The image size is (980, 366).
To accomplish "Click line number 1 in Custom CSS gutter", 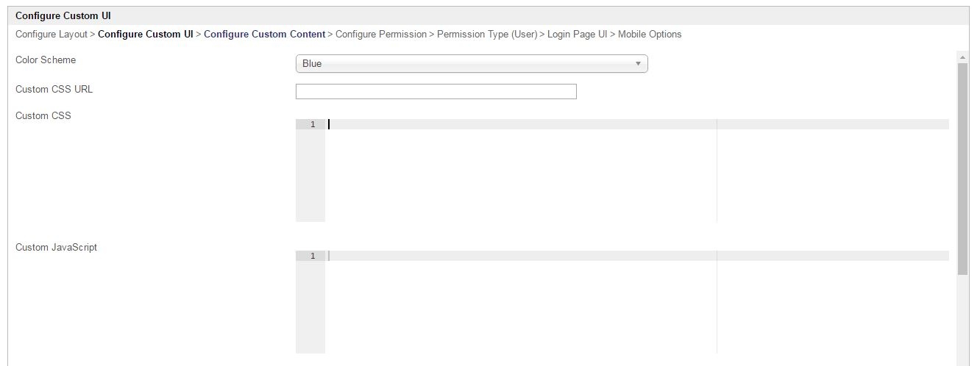I will 312,125.
